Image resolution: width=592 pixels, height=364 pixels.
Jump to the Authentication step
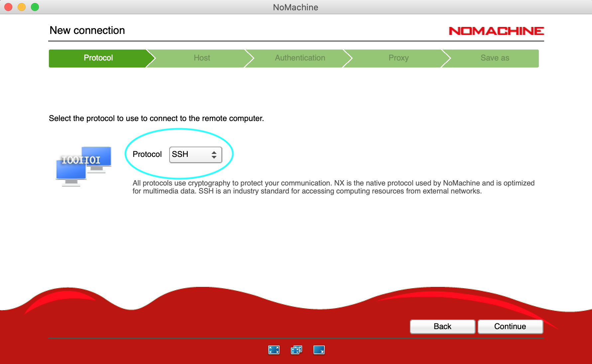pyautogui.click(x=300, y=58)
